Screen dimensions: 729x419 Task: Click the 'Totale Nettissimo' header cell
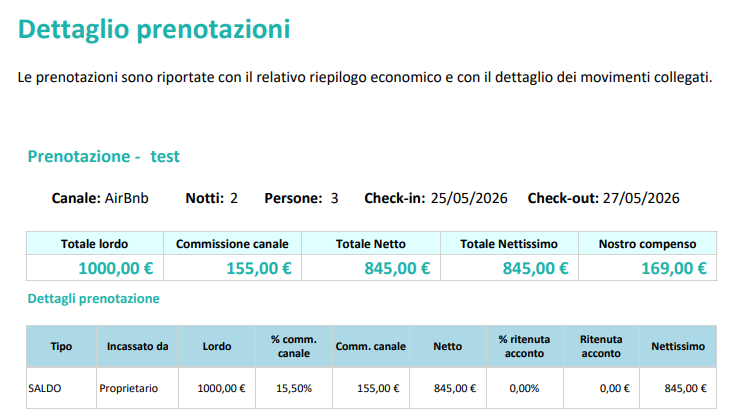point(509,244)
